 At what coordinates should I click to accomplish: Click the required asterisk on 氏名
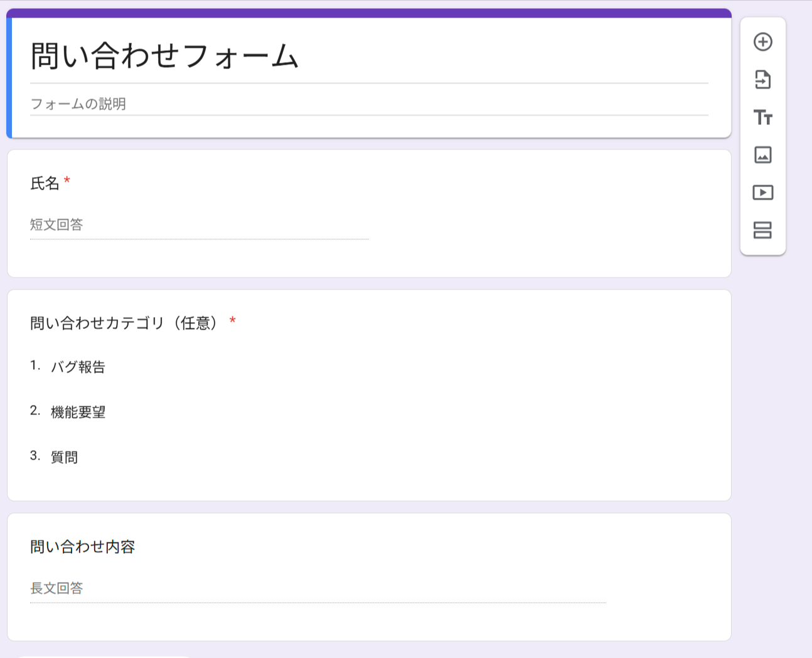pos(67,182)
